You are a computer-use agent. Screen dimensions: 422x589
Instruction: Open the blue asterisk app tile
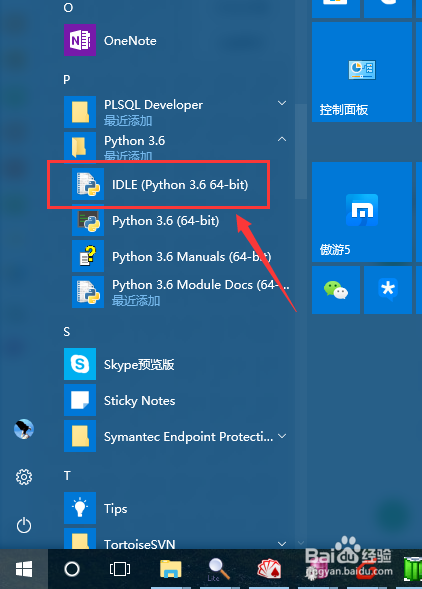click(388, 290)
